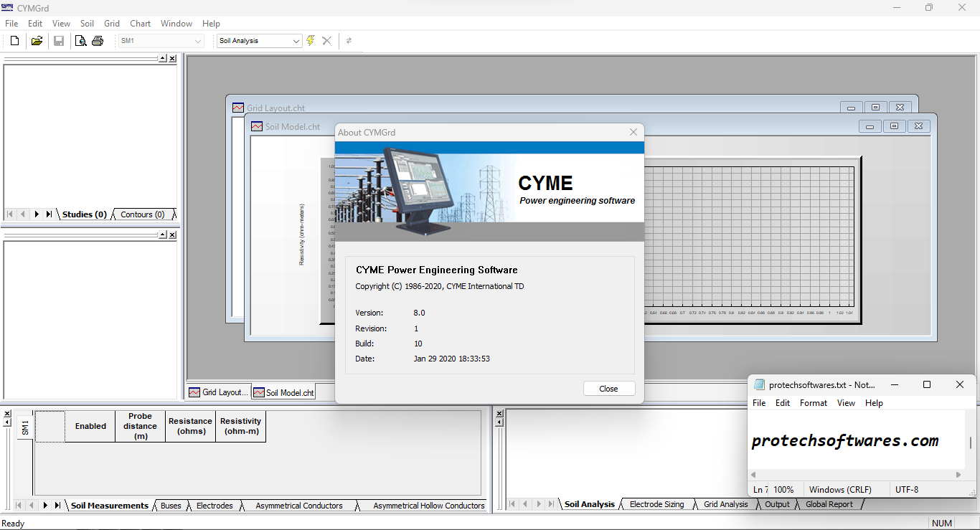Image resolution: width=980 pixels, height=530 pixels.
Task: Click the Enabled column header
Action: click(90, 426)
